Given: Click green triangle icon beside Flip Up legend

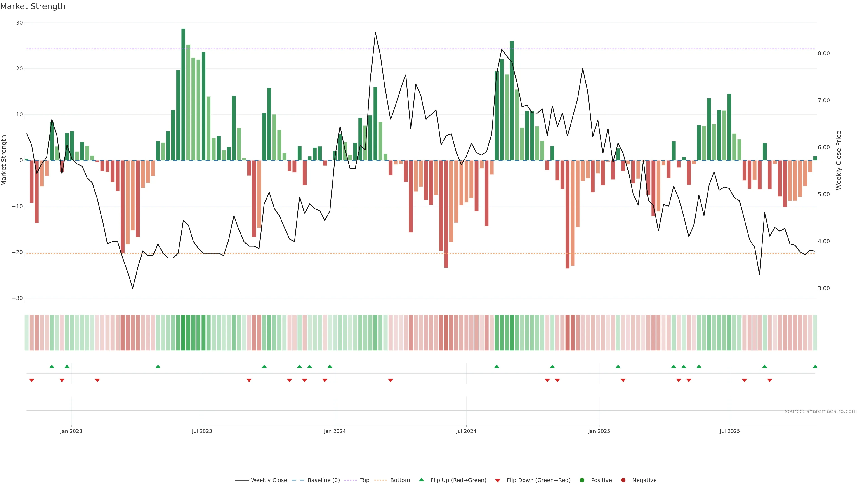Looking at the screenshot, I should [x=421, y=480].
